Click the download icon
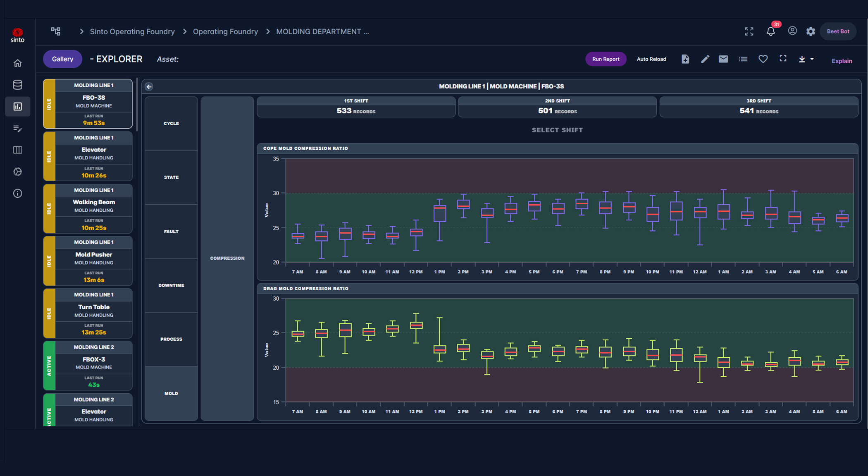868x476 pixels. [802, 59]
